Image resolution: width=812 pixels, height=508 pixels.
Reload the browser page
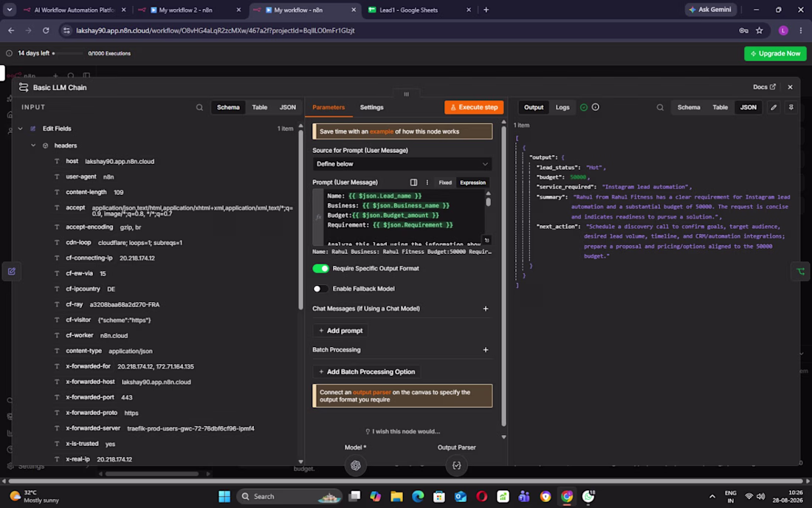click(x=46, y=30)
